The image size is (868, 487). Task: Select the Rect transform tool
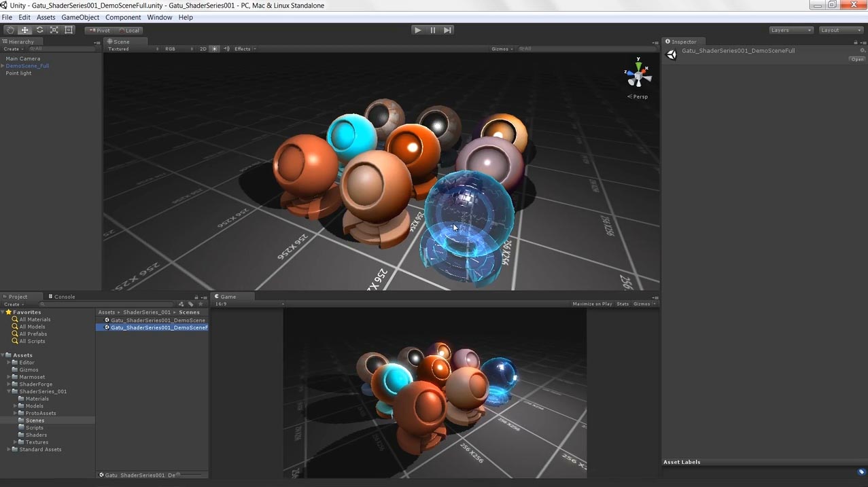(x=69, y=30)
